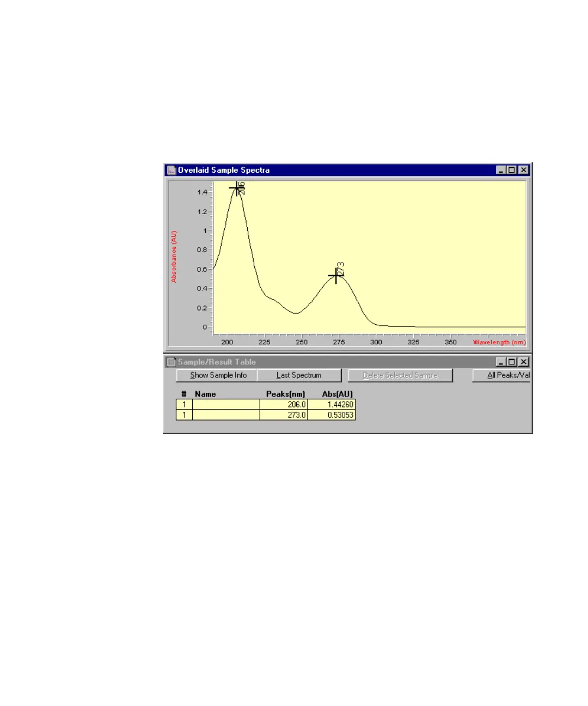
Task: Select the 206 peak marker on spectrum
Action: 236,188
